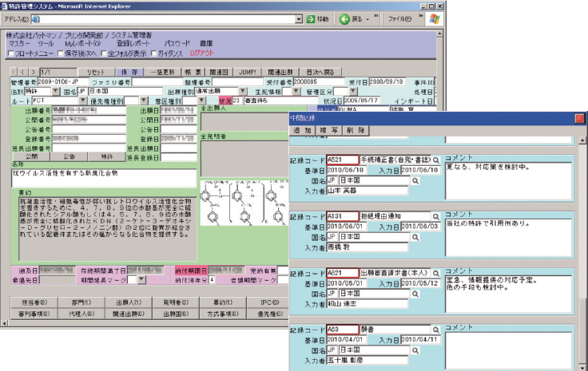Open the ルート dropdown showing PCT
Screen dimensions: 588x371
point(83,101)
